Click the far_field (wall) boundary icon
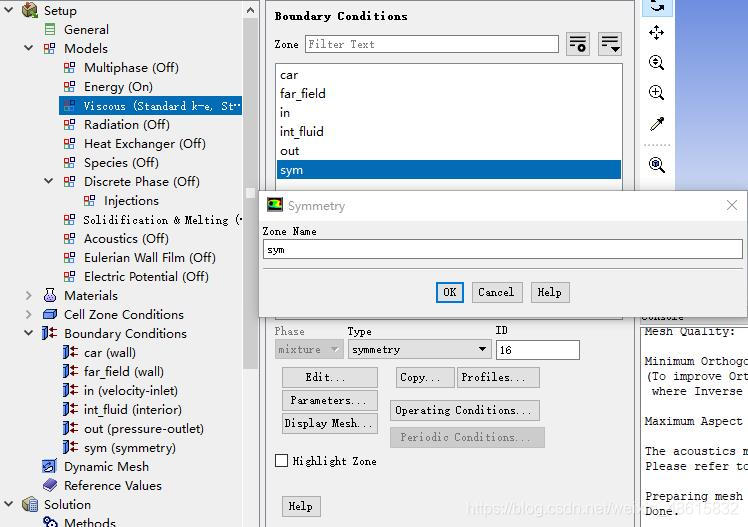 coord(70,372)
